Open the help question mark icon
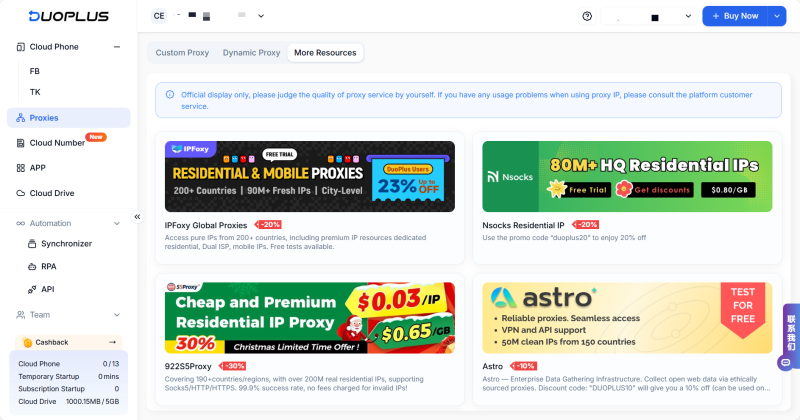800x420 pixels. (x=587, y=16)
